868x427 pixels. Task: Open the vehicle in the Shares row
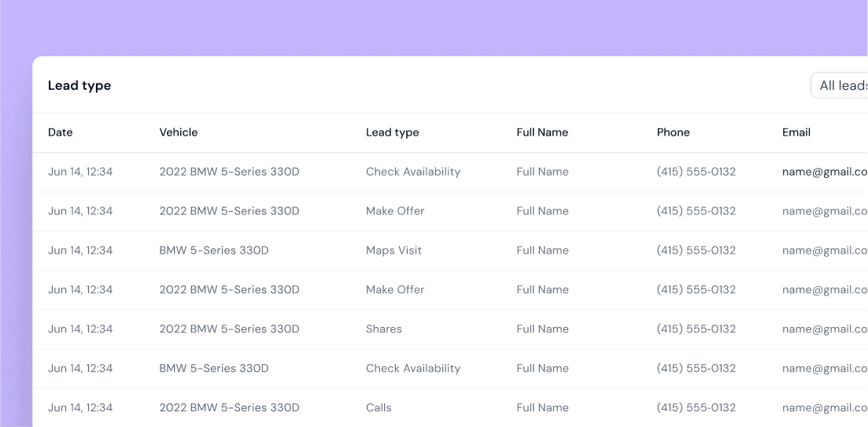coord(229,329)
